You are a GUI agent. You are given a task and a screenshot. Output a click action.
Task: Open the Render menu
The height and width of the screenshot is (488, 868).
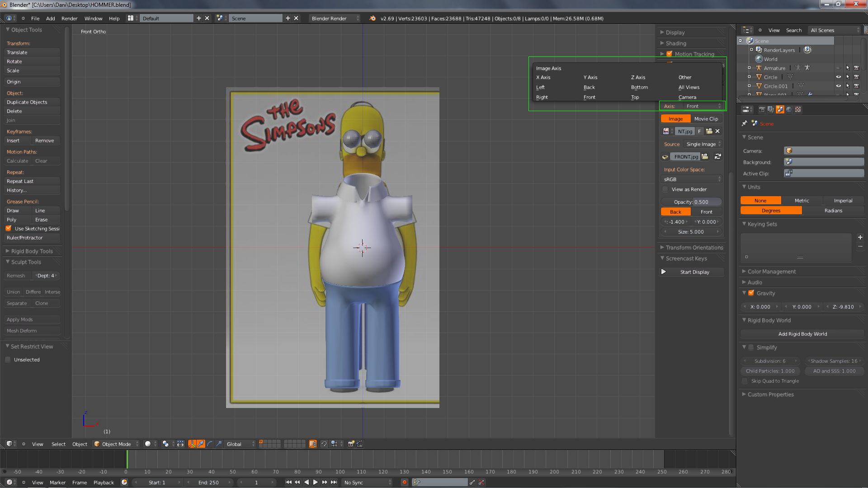[69, 19]
